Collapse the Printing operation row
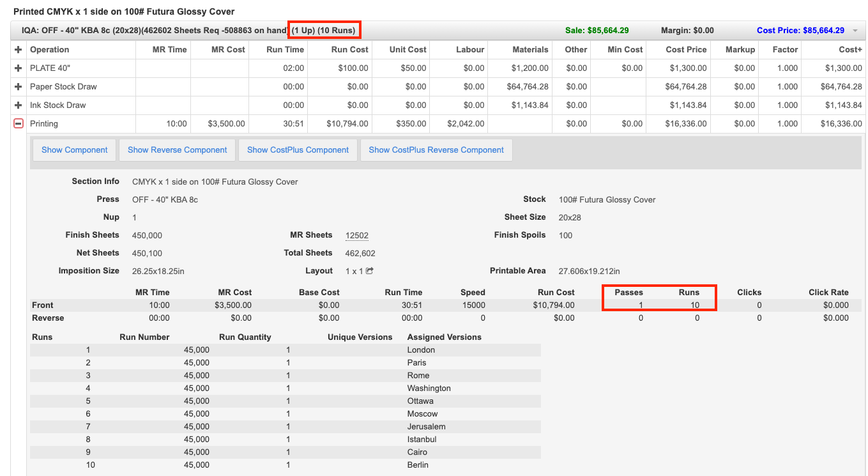The image size is (868, 476). (19, 124)
